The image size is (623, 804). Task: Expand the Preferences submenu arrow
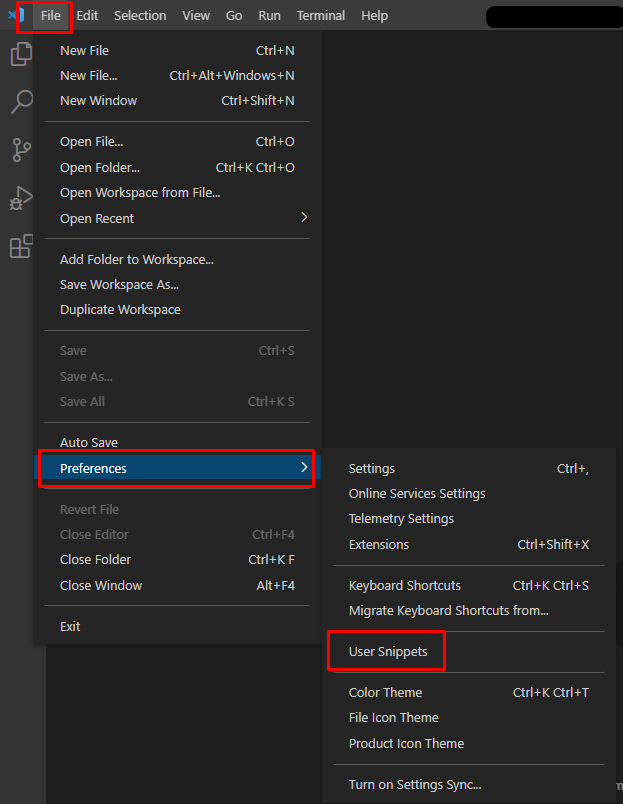(x=304, y=467)
